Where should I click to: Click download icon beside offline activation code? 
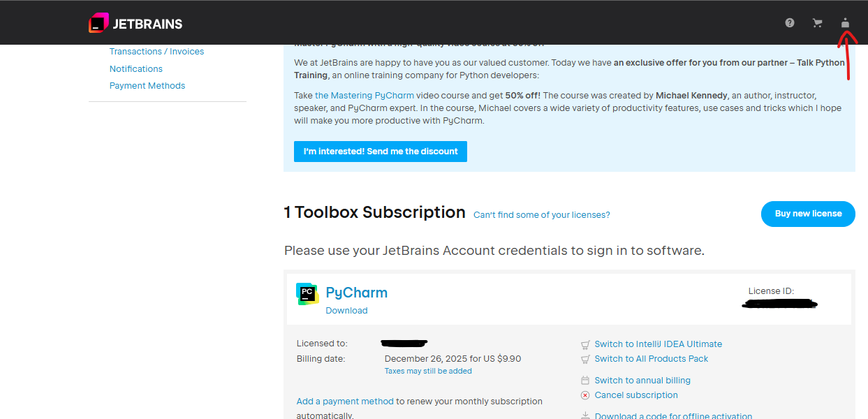tap(585, 416)
